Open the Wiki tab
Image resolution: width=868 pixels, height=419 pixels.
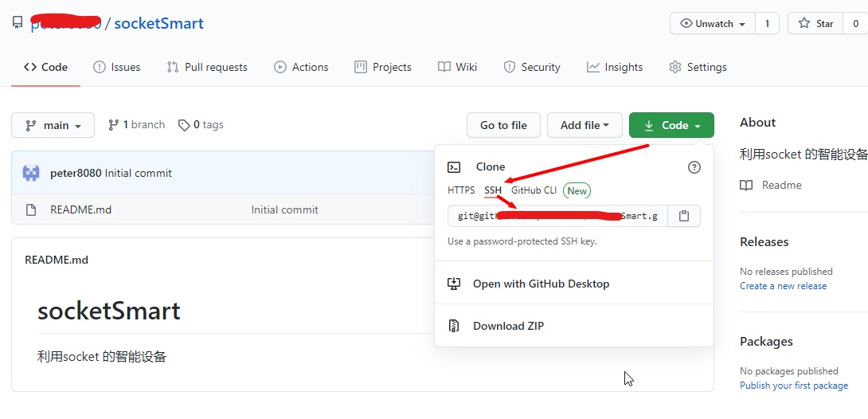tap(457, 67)
